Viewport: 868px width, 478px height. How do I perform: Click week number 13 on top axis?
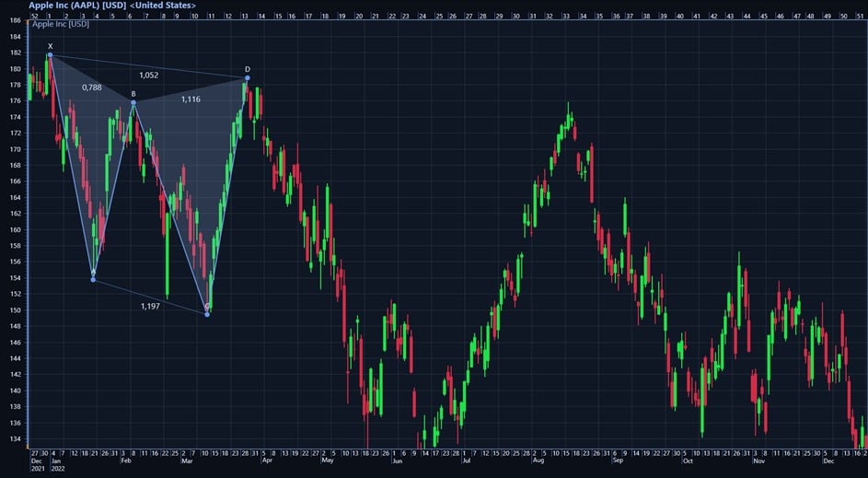245,17
